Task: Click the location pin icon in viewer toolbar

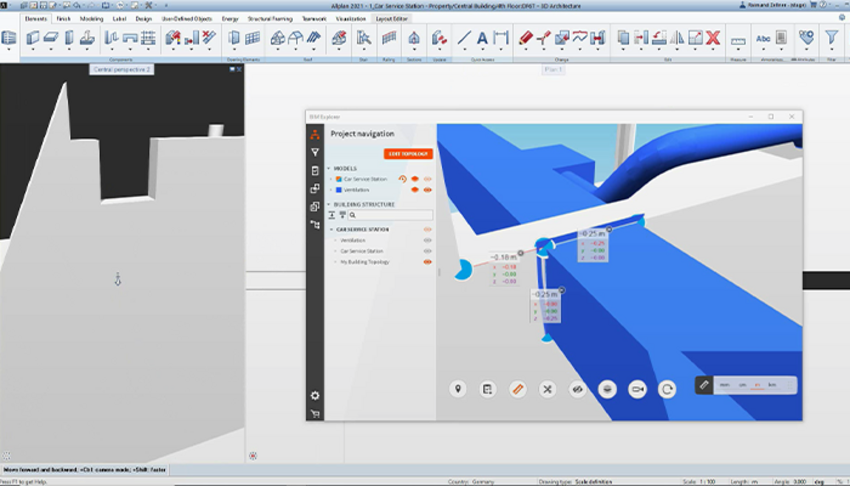Action: click(x=458, y=389)
